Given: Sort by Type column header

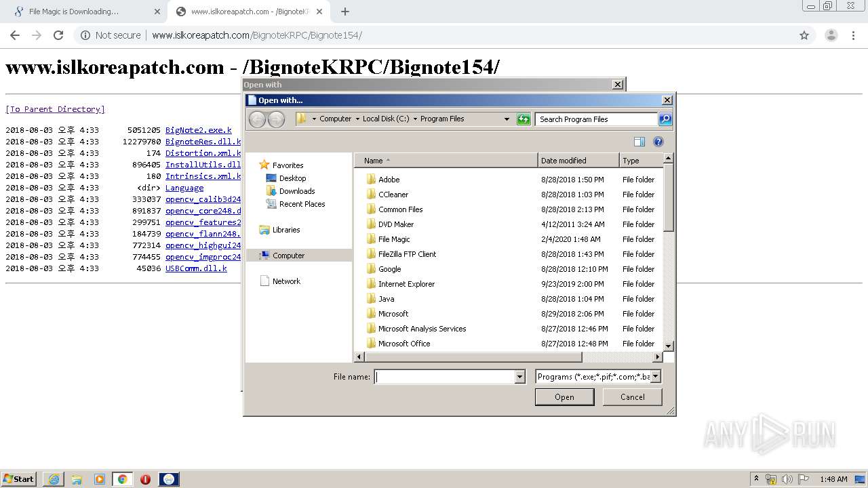Looking at the screenshot, I should 641,161.
